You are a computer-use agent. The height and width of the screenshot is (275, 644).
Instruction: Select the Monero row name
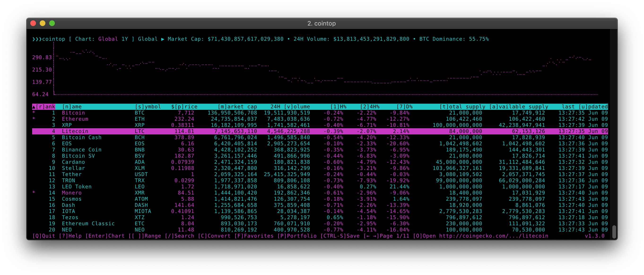pyautogui.click(x=72, y=193)
